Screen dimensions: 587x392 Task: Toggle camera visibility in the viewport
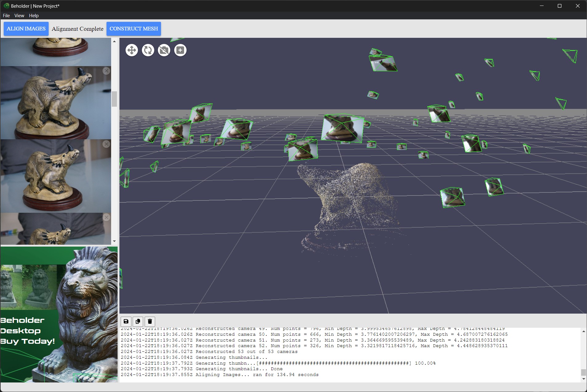pyautogui.click(x=164, y=50)
